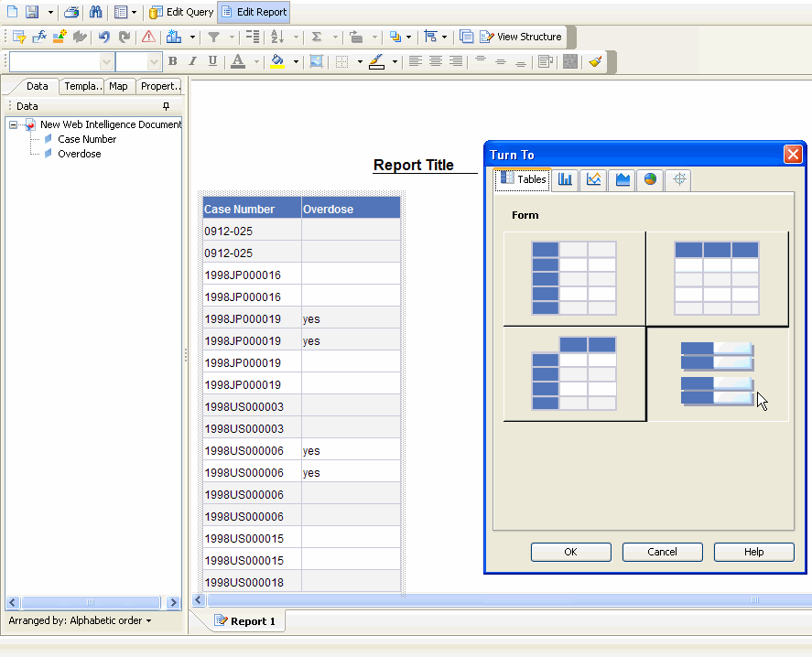This screenshot has width=812, height=657.
Task: Click the format painter brush icon
Action: pyautogui.click(x=595, y=61)
